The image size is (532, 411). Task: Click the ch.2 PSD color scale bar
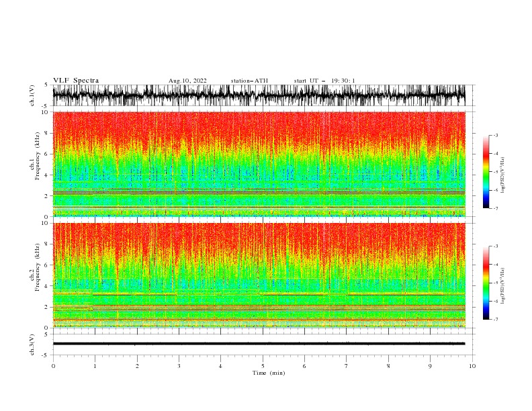(486, 283)
